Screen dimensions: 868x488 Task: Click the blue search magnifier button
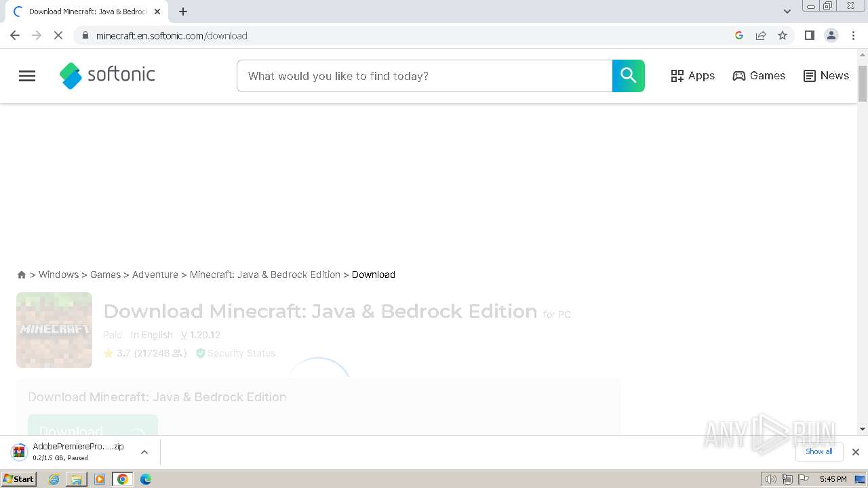coord(628,76)
